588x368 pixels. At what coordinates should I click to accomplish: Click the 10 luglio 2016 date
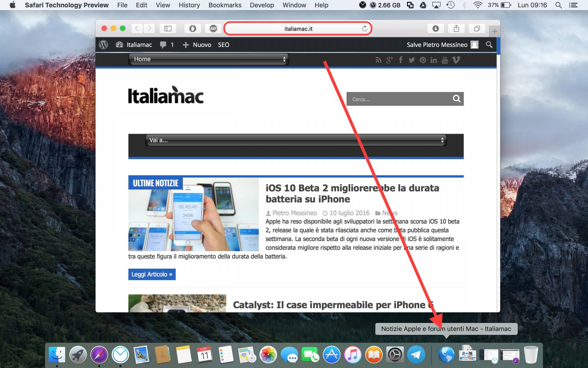(x=349, y=213)
